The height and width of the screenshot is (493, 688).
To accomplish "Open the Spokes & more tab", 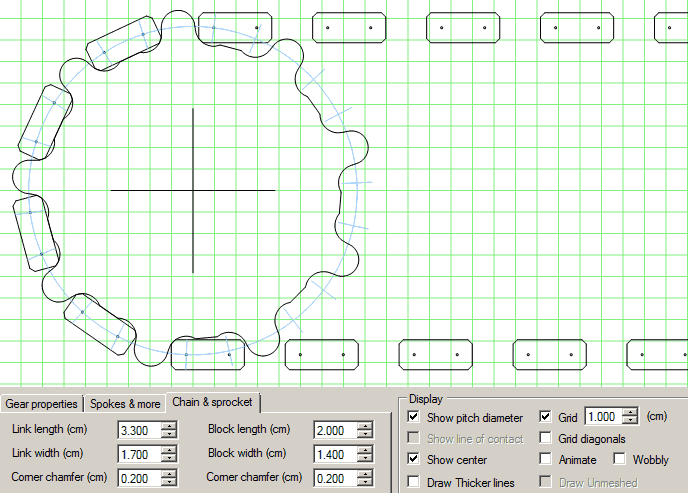I will (125, 404).
